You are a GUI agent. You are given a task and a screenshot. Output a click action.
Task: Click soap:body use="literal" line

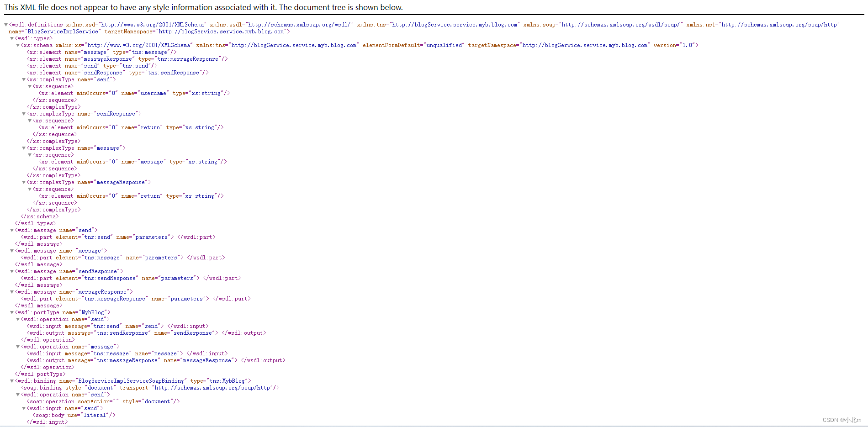pyautogui.click(x=74, y=415)
